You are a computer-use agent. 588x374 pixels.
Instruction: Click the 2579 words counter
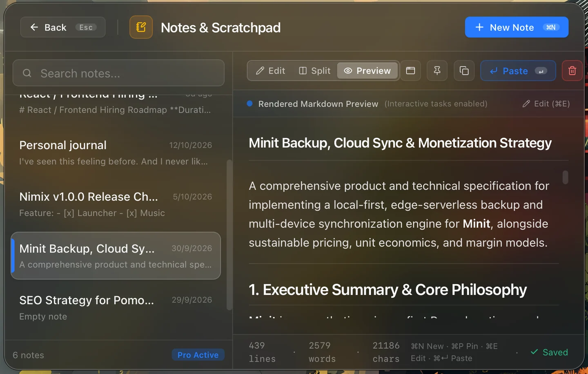click(322, 352)
